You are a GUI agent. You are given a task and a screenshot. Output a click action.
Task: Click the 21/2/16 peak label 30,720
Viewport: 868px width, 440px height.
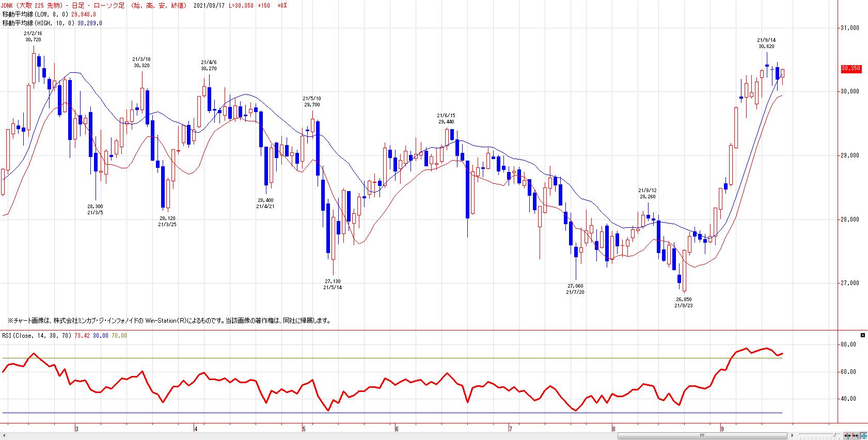coord(33,39)
